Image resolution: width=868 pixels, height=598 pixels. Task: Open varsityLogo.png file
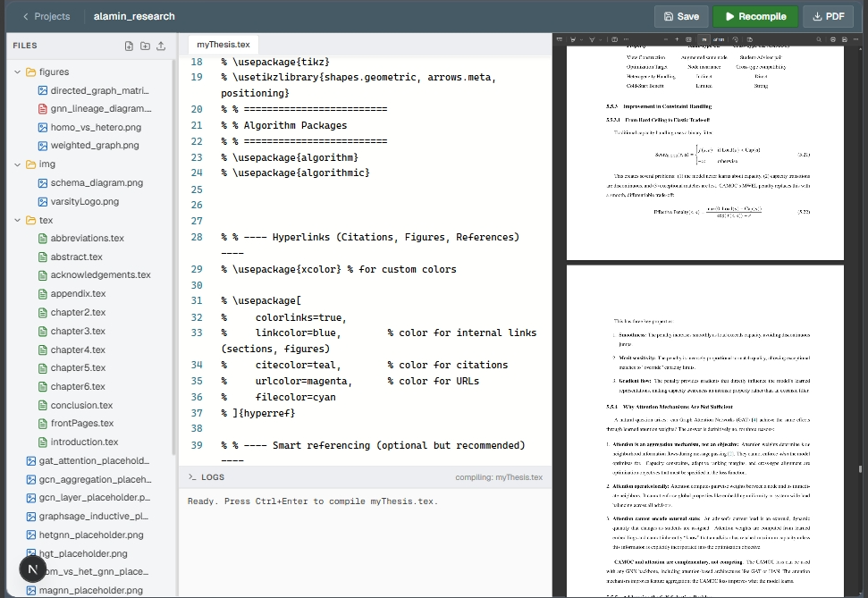click(x=85, y=201)
